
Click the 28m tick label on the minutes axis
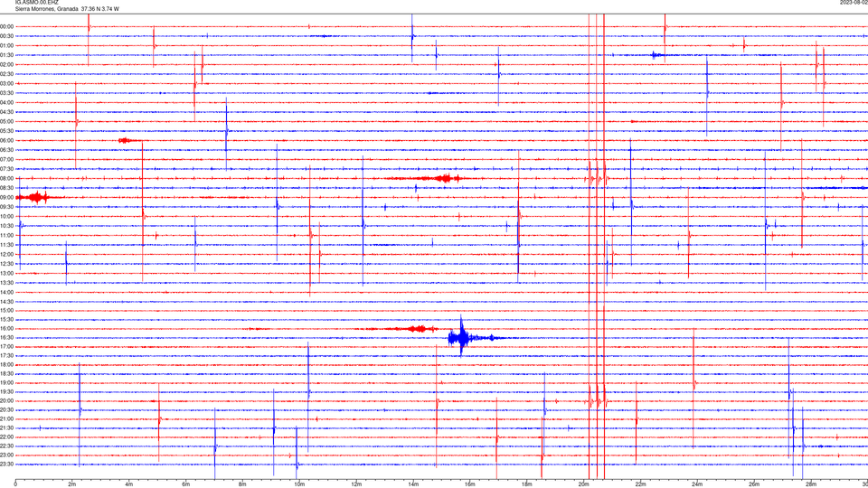point(811,484)
